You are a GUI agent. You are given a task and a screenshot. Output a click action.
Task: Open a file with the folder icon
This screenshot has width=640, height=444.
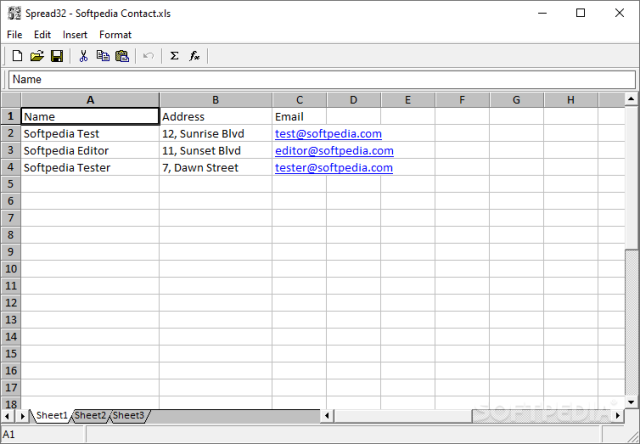[x=37, y=56]
